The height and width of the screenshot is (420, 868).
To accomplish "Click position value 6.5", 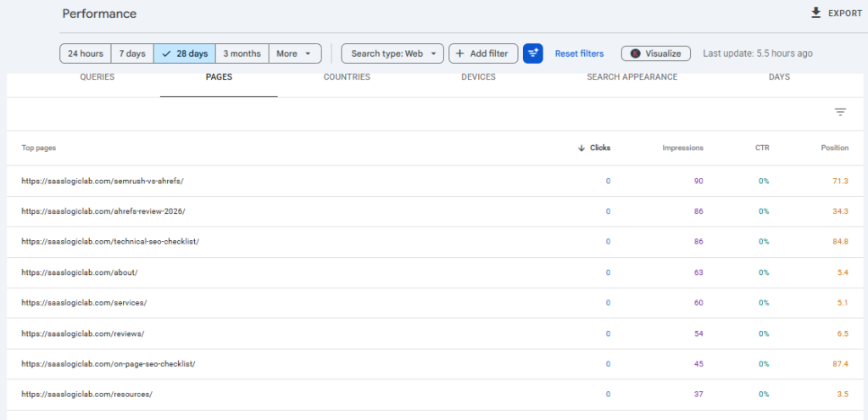I will 843,333.
